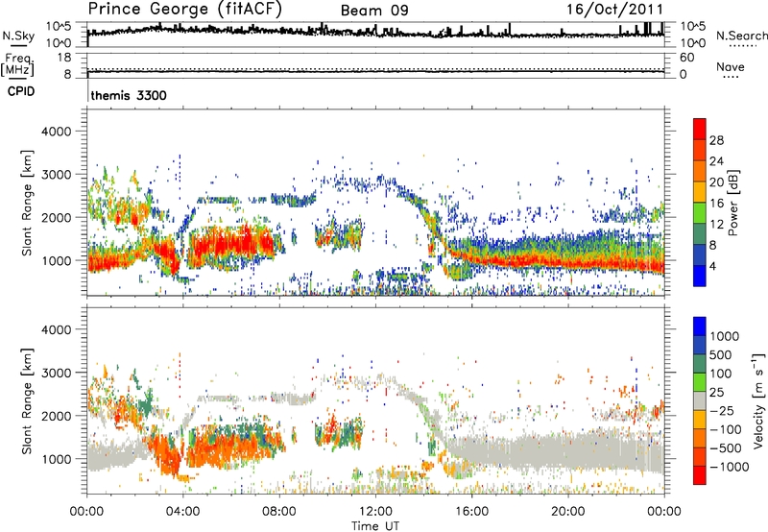Click the '16:00' time tick label
Screen dimensions: 768x532
pos(471,512)
